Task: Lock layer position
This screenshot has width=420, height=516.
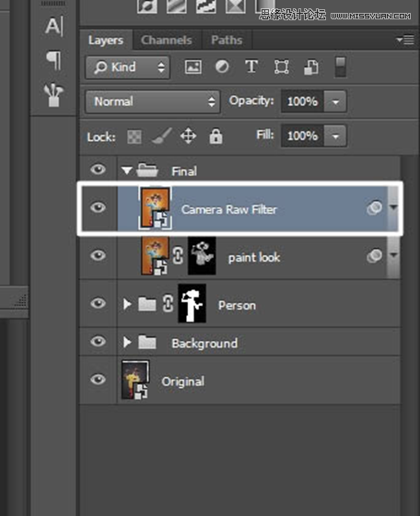Action: tap(189, 136)
